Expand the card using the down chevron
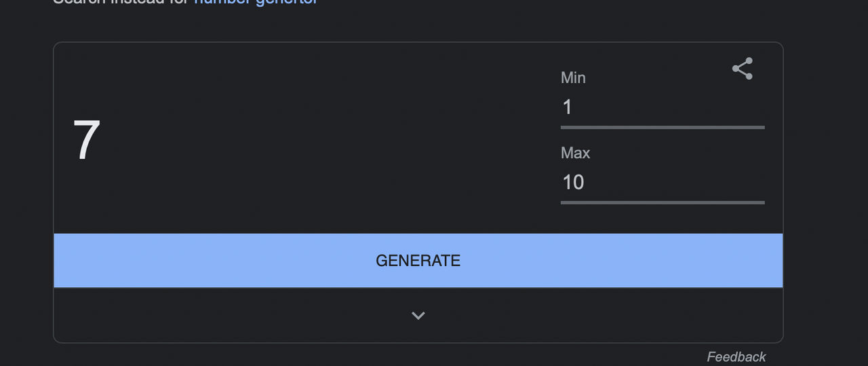Screen dimensions: 868x366 [418, 315]
